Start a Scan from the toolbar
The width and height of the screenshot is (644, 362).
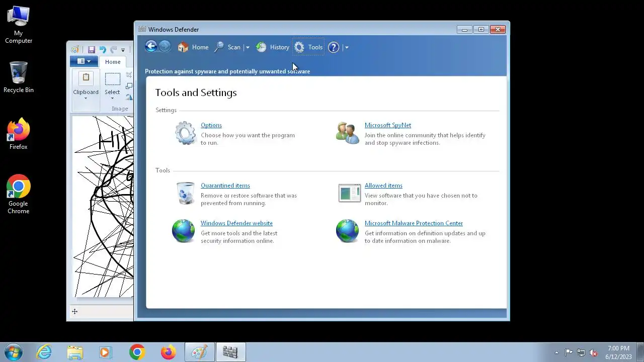[x=227, y=47]
